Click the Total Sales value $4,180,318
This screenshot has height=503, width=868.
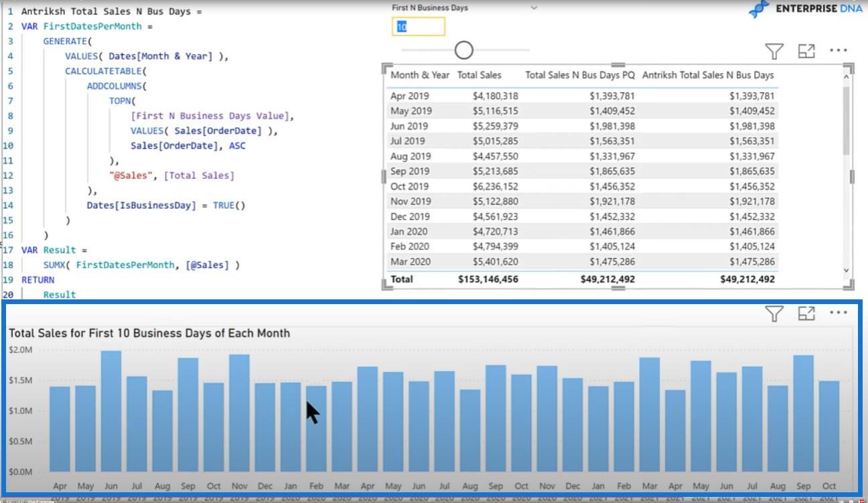coord(495,96)
